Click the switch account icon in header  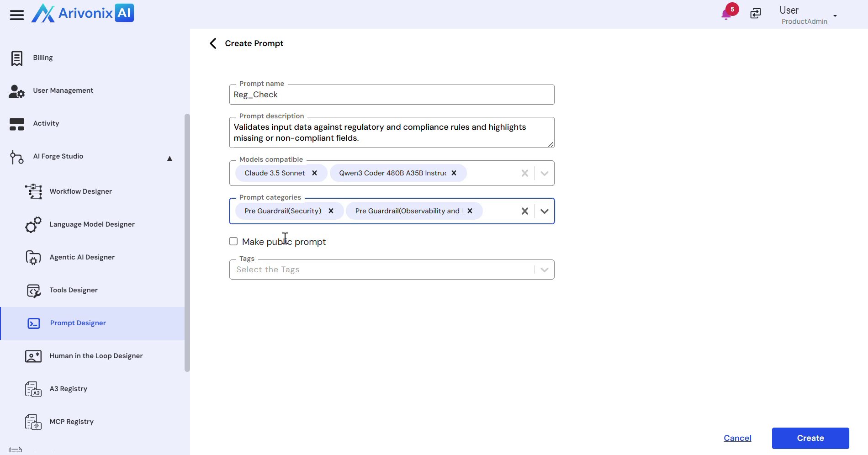tap(756, 14)
